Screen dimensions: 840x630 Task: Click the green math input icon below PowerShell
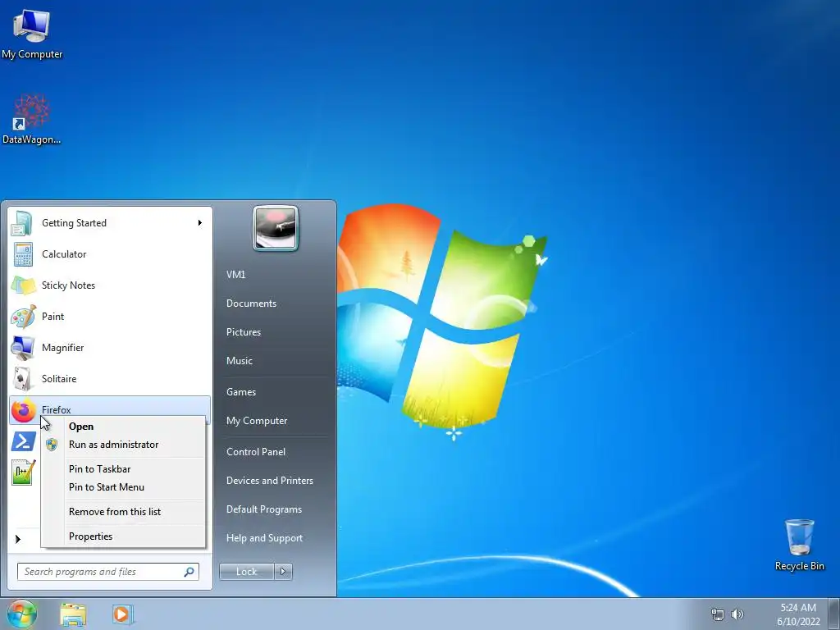[x=23, y=472]
